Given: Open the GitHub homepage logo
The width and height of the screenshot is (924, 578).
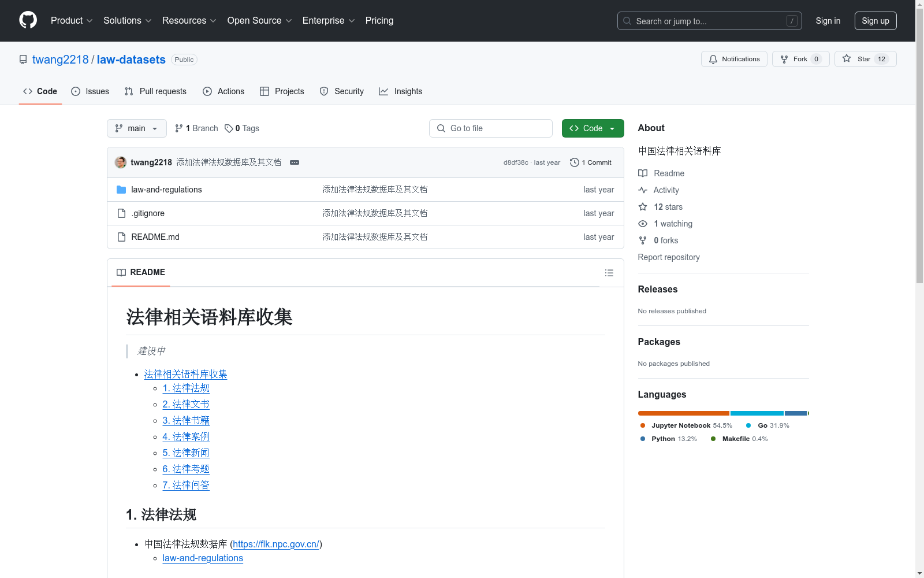Looking at the screenshot, I should click(28, 20).
